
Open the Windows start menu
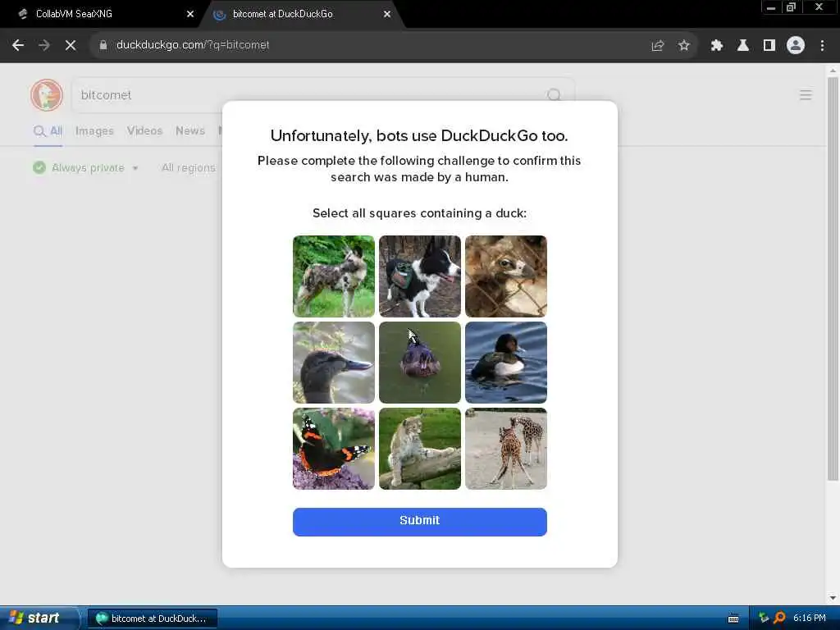tap(39, 619)
